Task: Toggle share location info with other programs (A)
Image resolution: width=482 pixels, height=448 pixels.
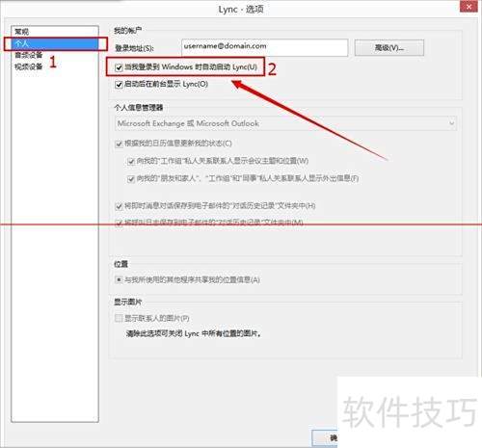Action: 119,279
